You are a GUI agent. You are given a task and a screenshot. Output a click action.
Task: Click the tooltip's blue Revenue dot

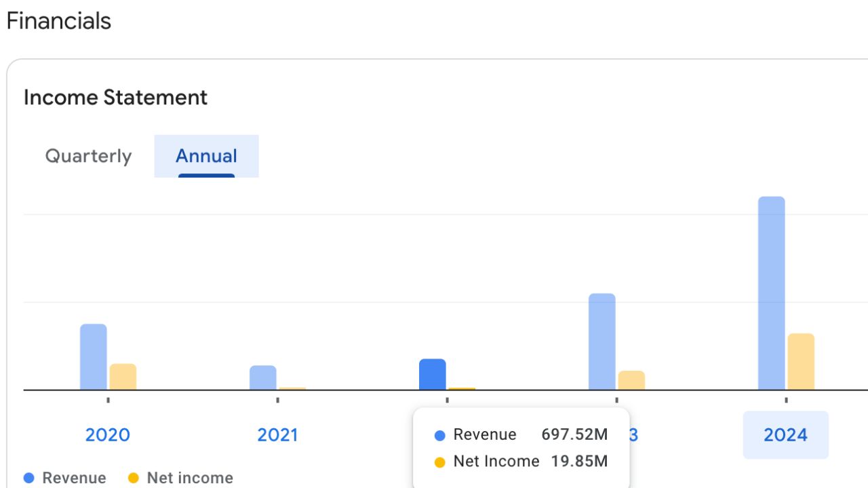(x=439, y=436)
